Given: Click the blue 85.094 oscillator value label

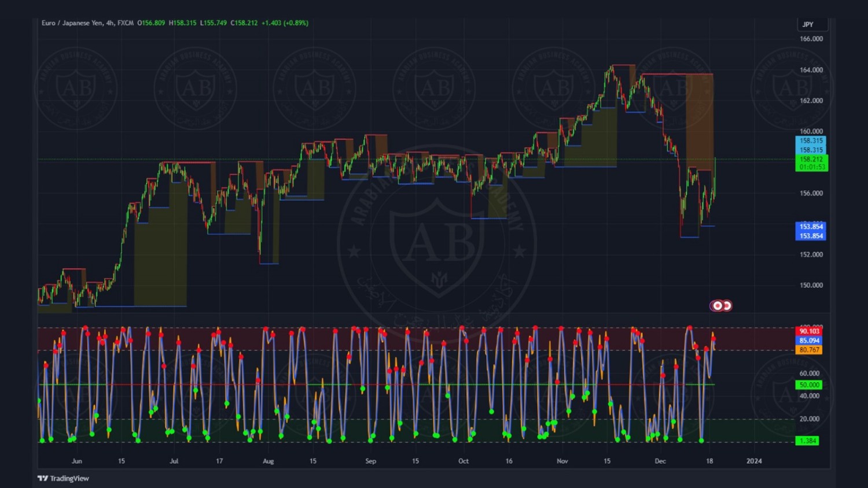Looking at the screenshot, I should coord(809,341).
